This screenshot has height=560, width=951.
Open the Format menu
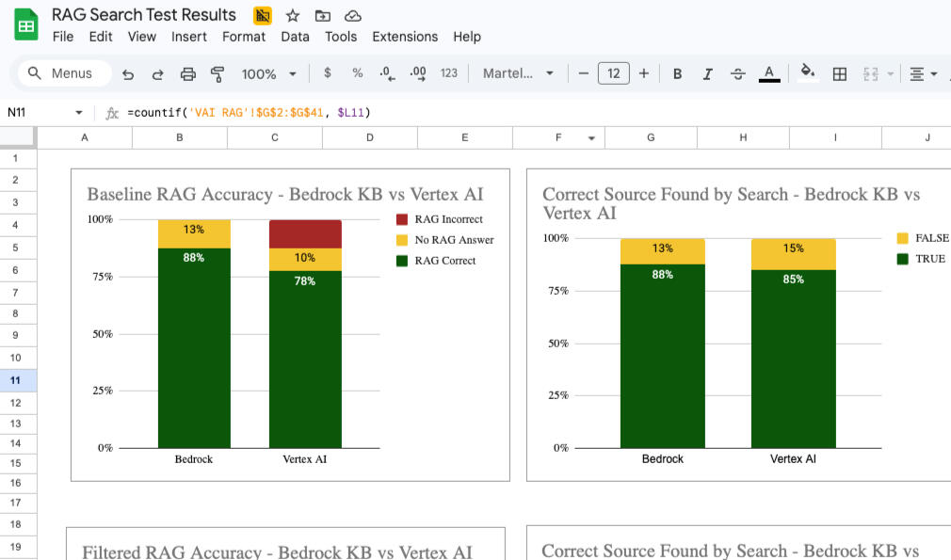tap(244, 37)
